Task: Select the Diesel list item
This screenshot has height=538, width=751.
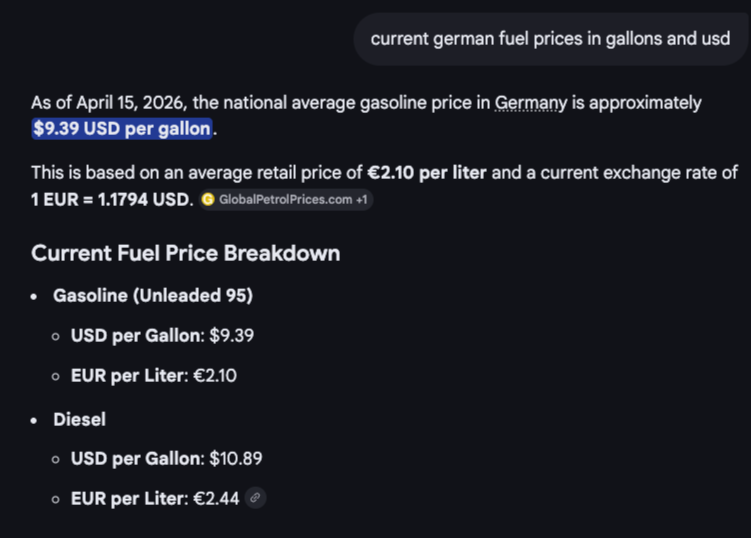Action: [80, 420]
